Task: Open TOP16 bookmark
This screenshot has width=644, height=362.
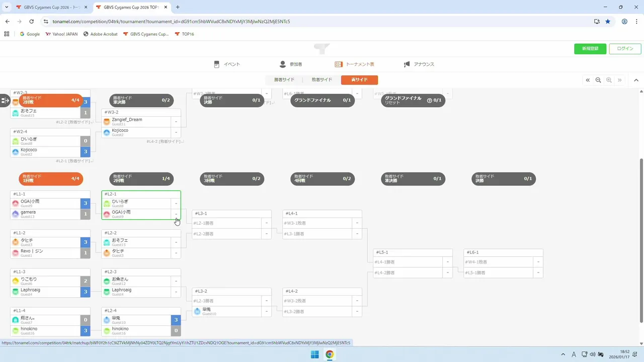Action: point(184,34)
